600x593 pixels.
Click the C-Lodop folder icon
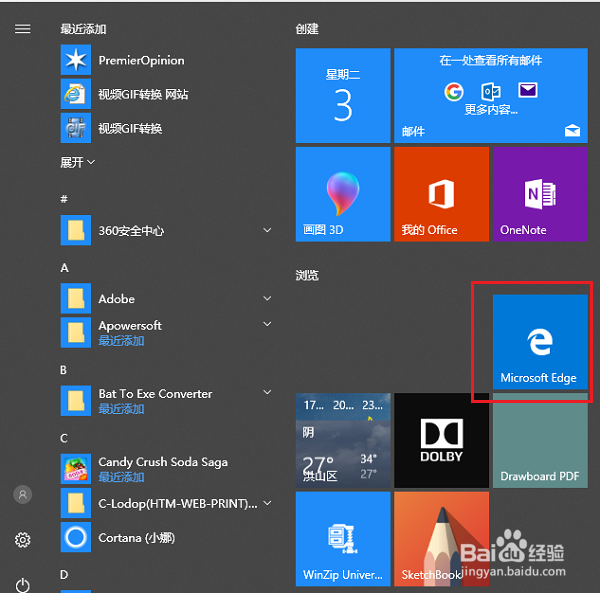(76, 503)
